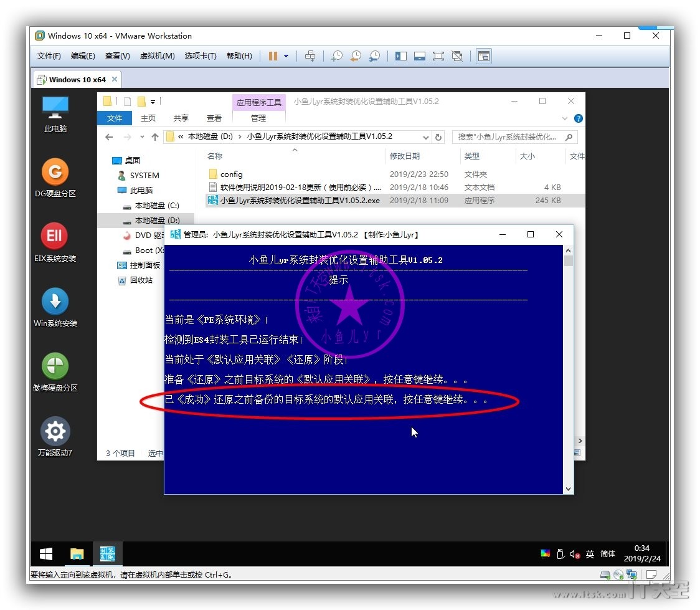Click the Explorer forward navigation arrow
Viewport: 700px width, 610px height.
(128, 137)
